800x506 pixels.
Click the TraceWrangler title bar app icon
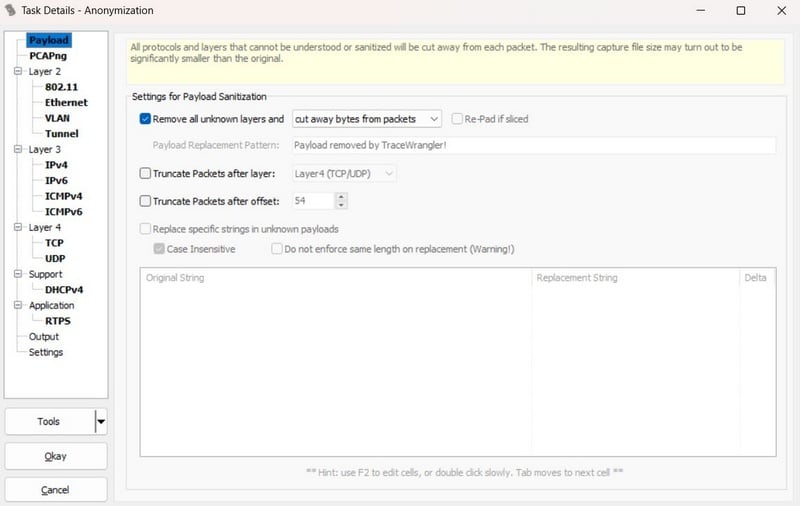(x=12, y=11)
